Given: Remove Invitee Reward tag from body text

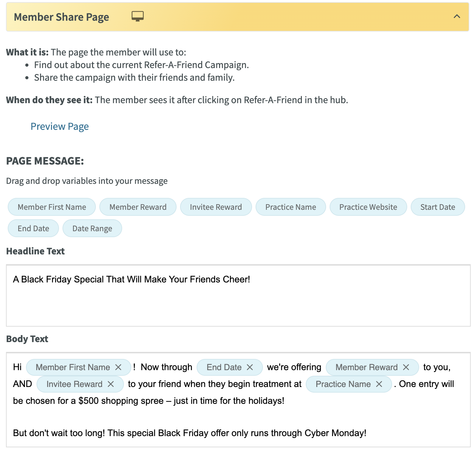Looking at the screenshot, I should tap(111, 384).
